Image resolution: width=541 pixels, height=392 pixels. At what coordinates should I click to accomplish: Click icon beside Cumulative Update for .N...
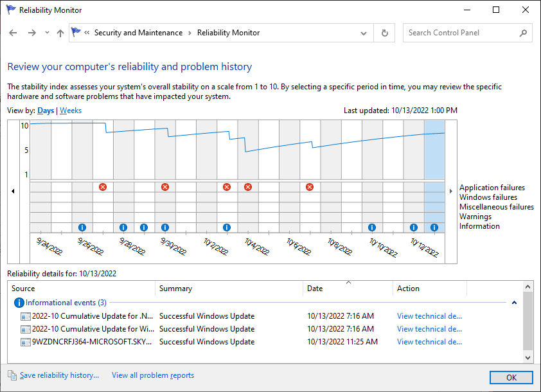point(26,316)
